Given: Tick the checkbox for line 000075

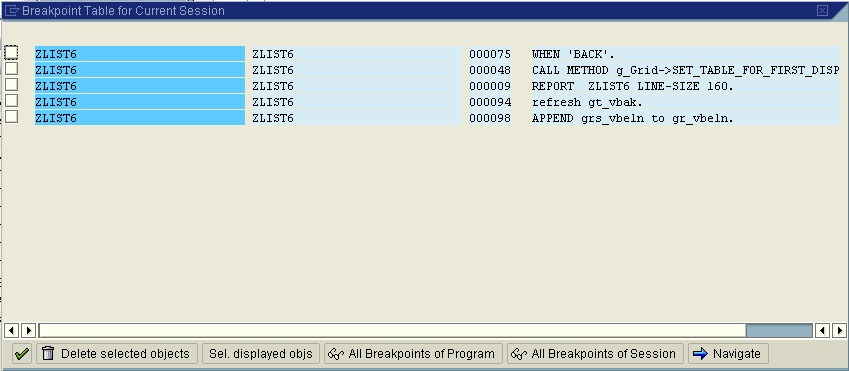Looking at the screenshot, I should [11, 53].
